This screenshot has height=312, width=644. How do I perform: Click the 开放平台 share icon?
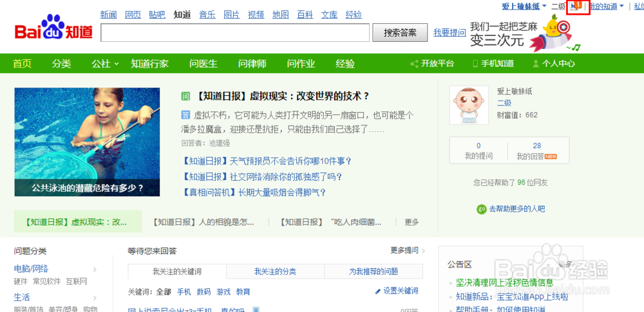pyautogui.click(x=414, y=64)
